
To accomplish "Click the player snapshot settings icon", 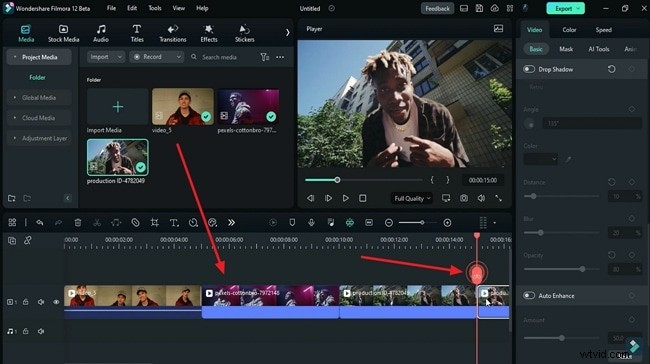I will (498, 29).
